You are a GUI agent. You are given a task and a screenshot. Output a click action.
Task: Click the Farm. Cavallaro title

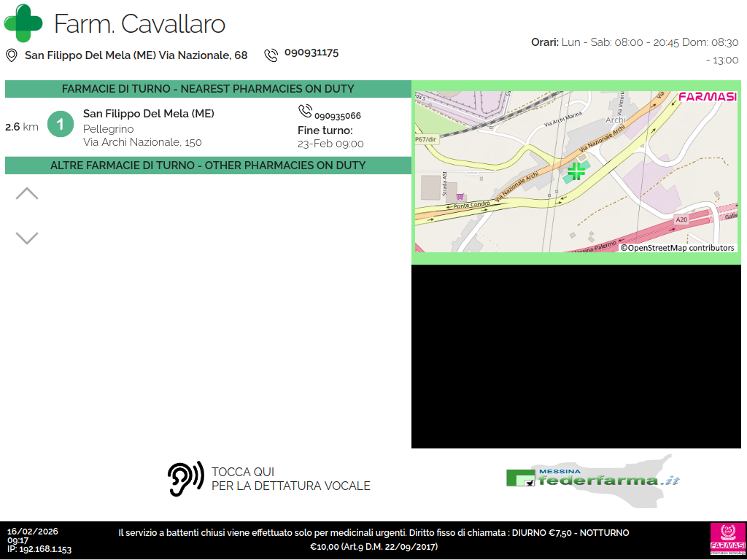139,24
